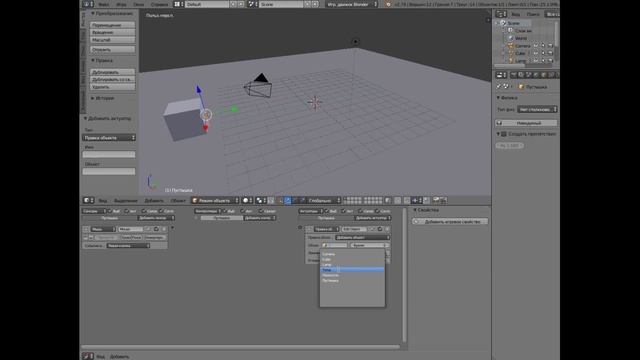Open the Add menu in 3D view header
The height and width of the screenshot is (360, 640).
[154, 200]
